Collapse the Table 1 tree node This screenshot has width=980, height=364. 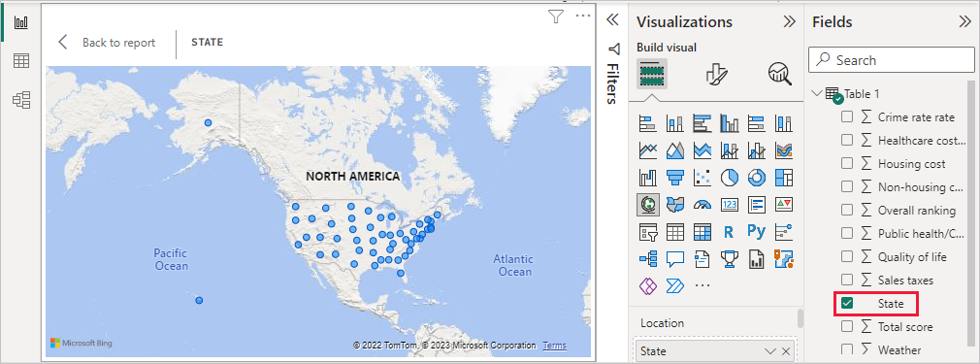[816, 93]
